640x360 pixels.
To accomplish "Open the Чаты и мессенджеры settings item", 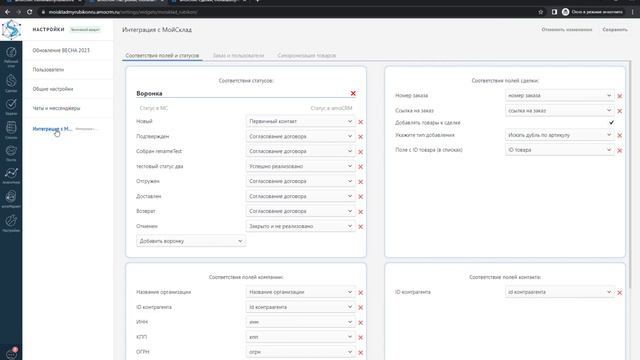I will [56, 108].
